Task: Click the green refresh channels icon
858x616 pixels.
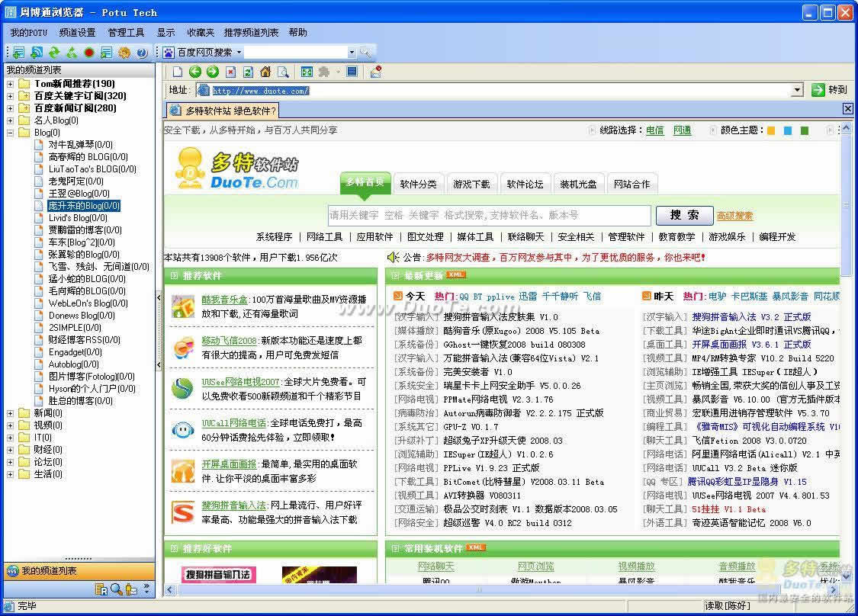Action: coord(53,53)
